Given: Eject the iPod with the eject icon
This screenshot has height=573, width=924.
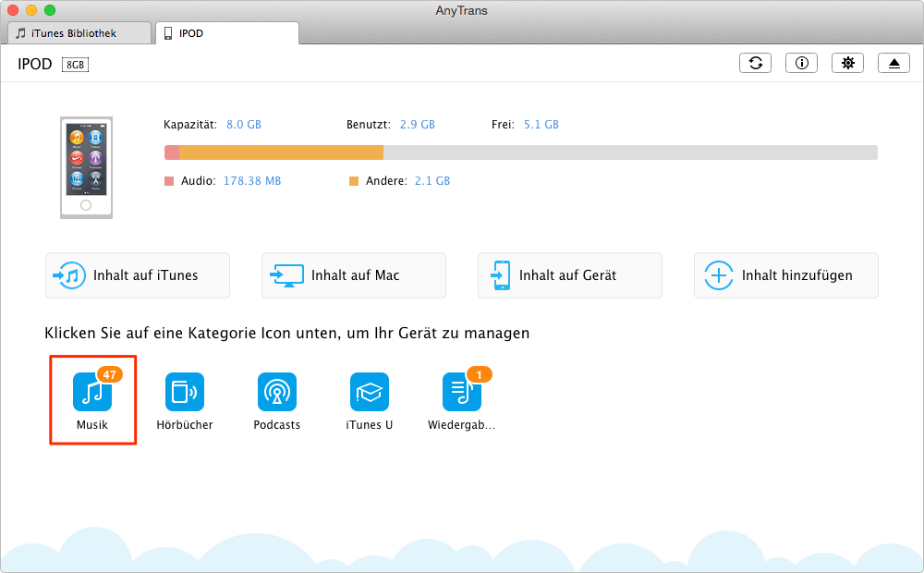Looking at the screenshot, I should [894, 63].
